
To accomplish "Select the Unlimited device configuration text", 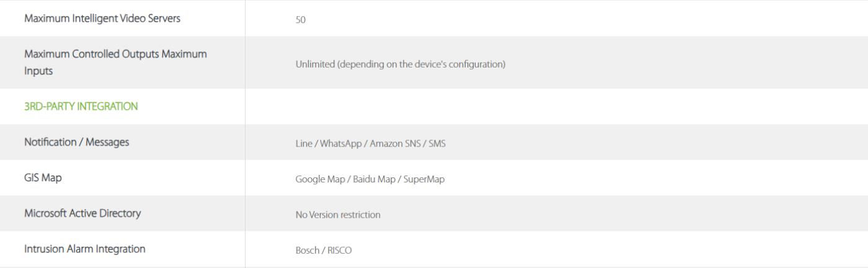I will pos(399,64).
